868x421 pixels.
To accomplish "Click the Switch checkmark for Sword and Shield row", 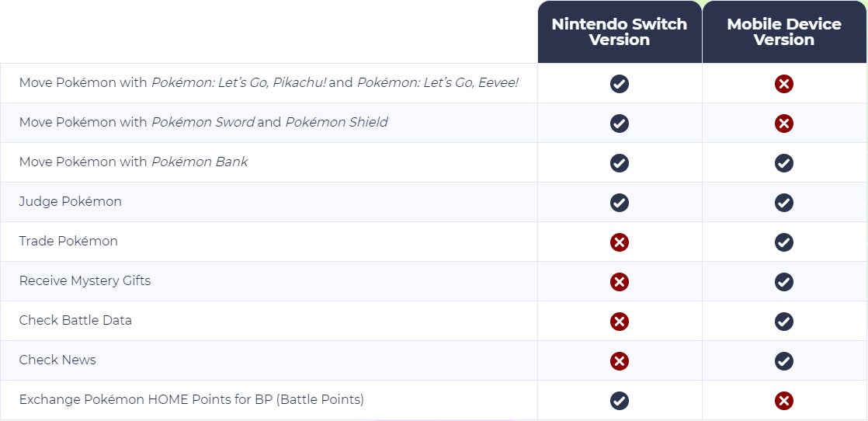I will pyautogui.click(x=620, y=123).
